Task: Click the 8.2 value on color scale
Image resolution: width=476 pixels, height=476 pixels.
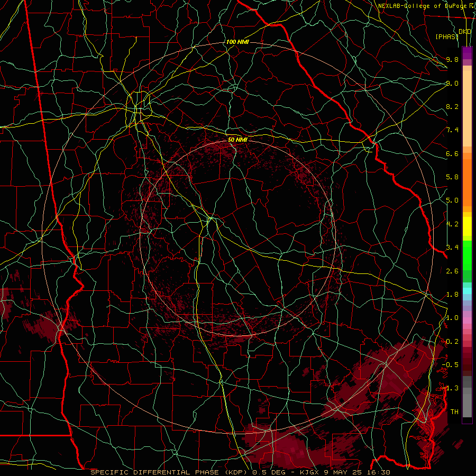Action: (x=452, y=106)
